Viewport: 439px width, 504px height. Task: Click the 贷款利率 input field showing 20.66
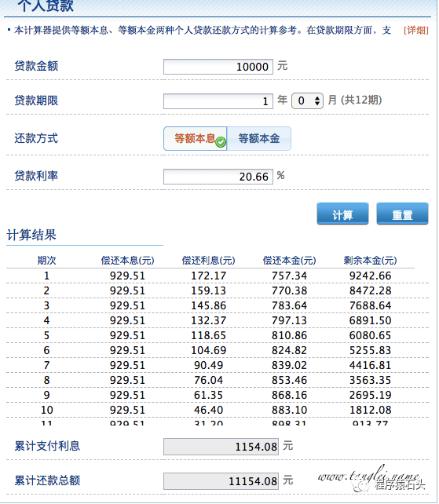218,177
